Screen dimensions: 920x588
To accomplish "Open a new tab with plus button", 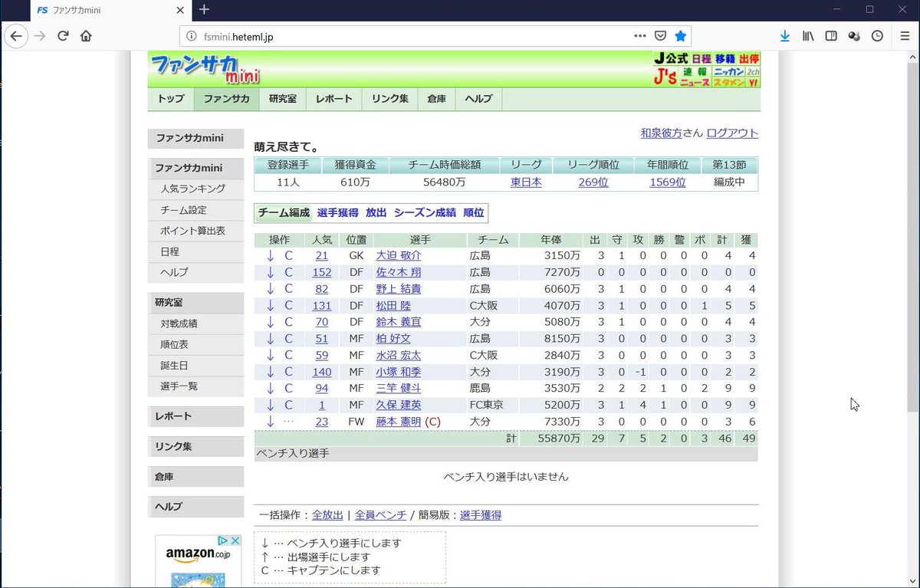I will [x=204, y=10].
